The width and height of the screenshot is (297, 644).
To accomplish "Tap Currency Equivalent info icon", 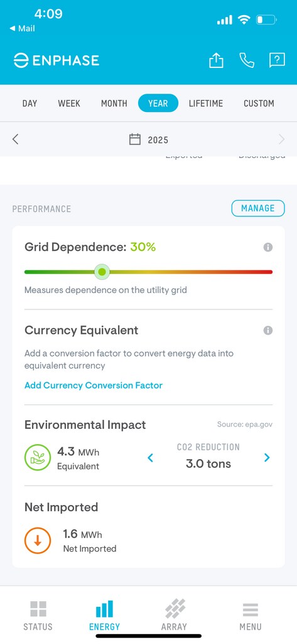I will click(x=268, y=331).
